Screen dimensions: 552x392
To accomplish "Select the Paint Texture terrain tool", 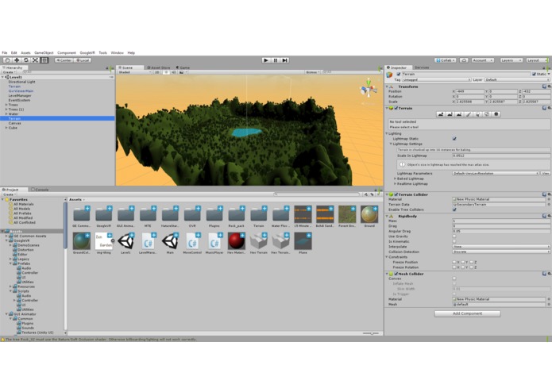I will [469, 114].
